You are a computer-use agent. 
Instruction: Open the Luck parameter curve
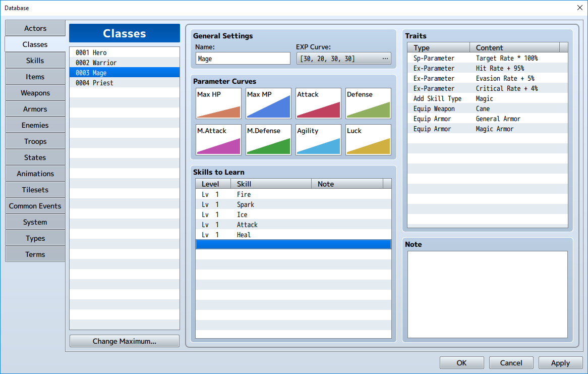click(x=368, y=140)
